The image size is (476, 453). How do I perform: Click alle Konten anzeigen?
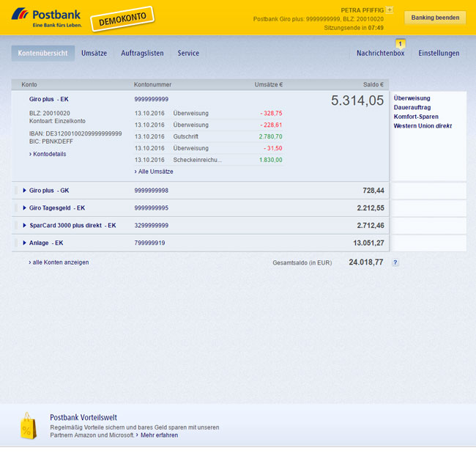coord(59,262)
